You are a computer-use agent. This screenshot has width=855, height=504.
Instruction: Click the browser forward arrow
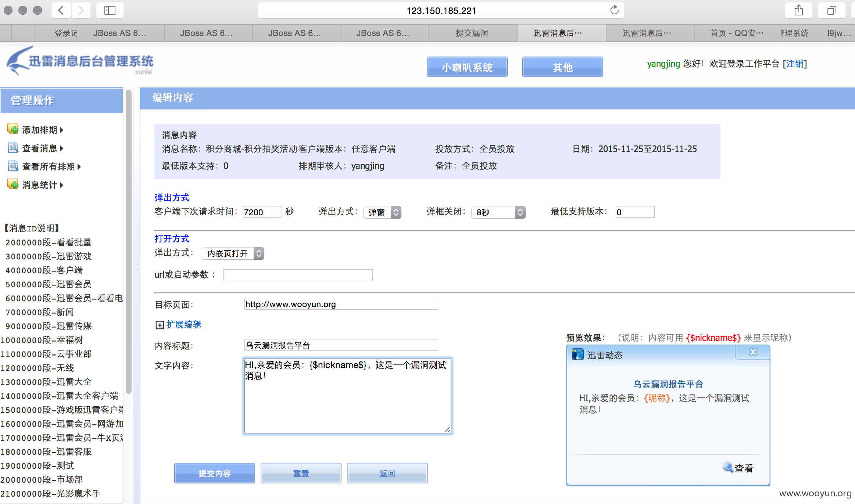pyautogui.click(x=81, y=10)
